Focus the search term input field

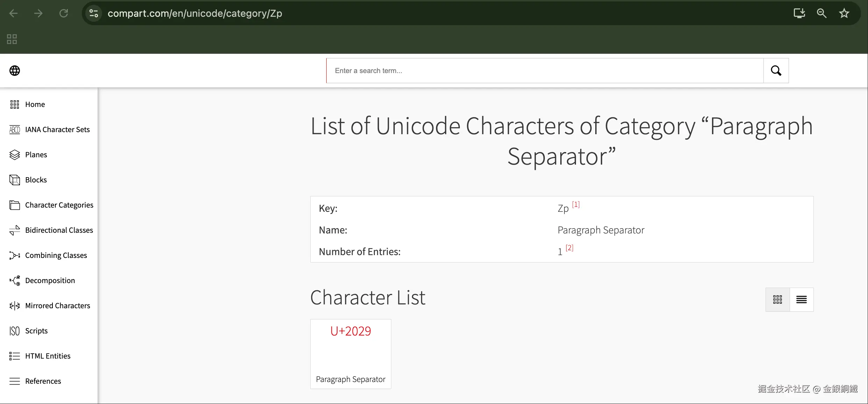(x=545, y=71)
